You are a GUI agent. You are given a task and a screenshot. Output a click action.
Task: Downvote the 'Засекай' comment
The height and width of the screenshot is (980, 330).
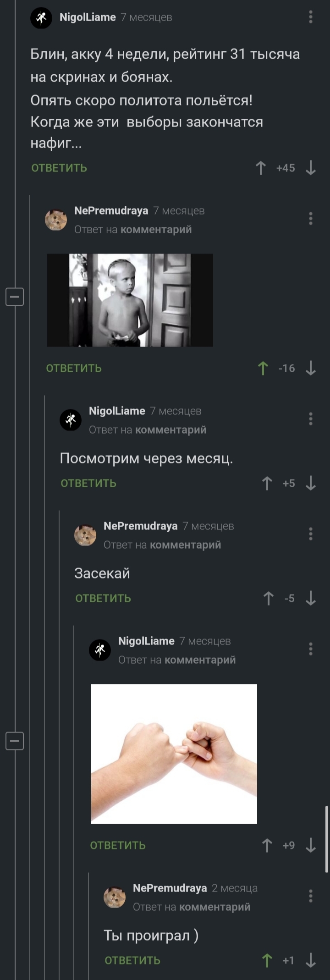click(x=311, y=598)
